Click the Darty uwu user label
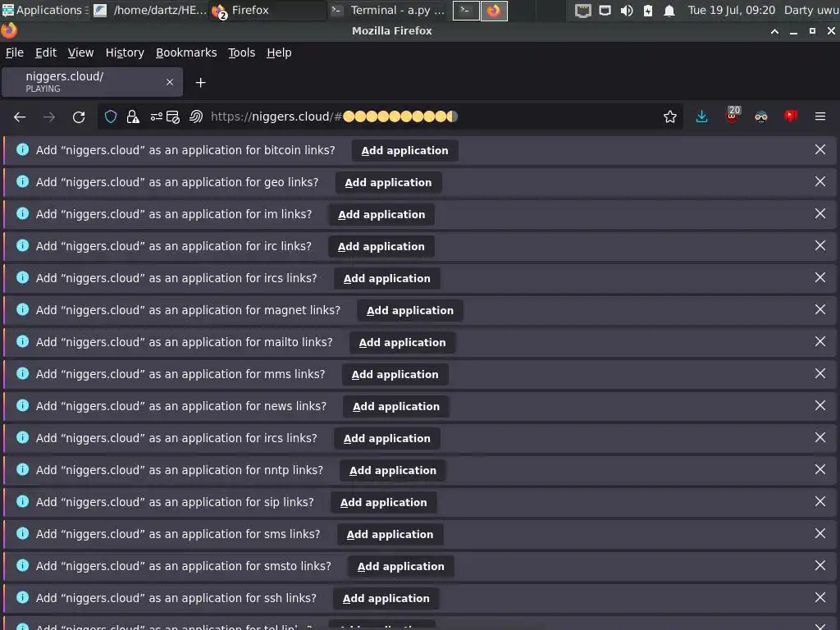 tap(811, 10)
